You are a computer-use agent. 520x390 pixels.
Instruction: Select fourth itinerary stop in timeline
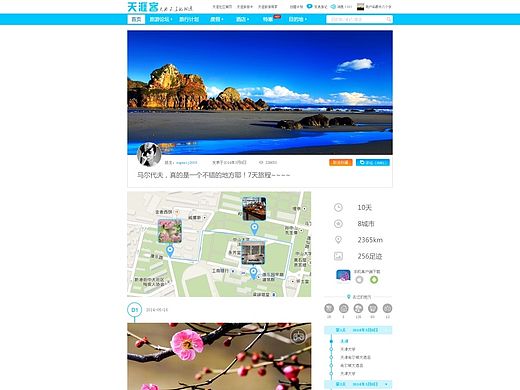[x=351, y=365]
